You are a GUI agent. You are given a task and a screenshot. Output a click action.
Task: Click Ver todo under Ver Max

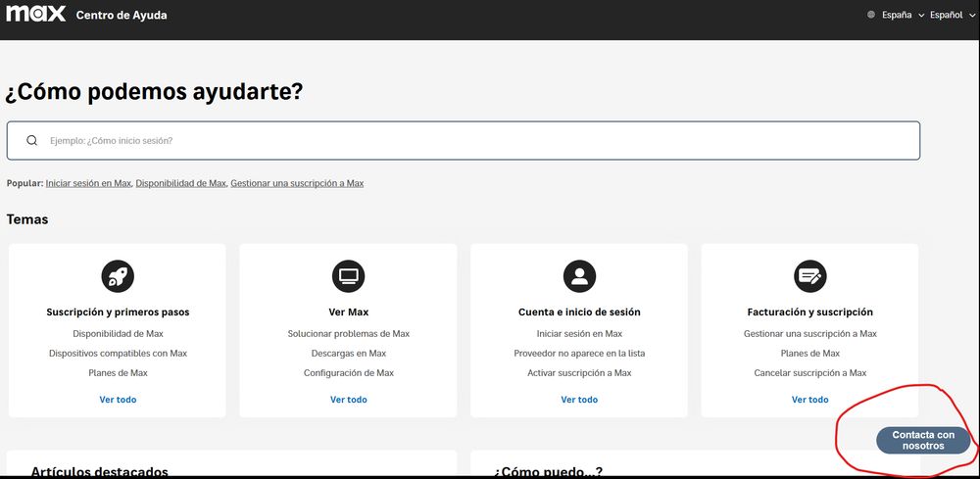pos(348,400)
